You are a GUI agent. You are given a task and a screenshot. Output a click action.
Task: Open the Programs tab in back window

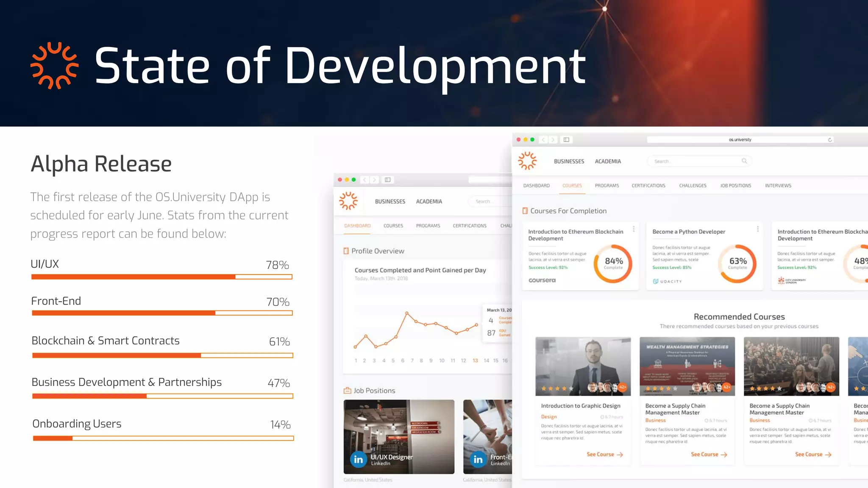click(428, 226)
